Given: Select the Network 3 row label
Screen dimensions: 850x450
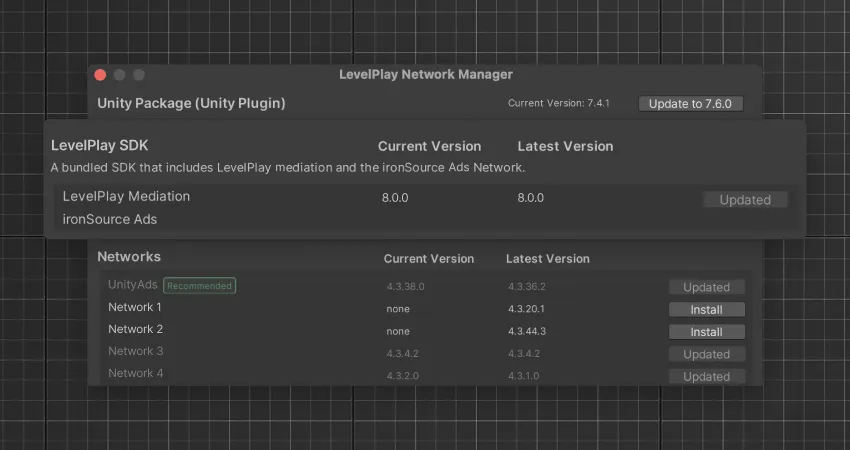Looking at the screenshot, I should tap(136, 351).
